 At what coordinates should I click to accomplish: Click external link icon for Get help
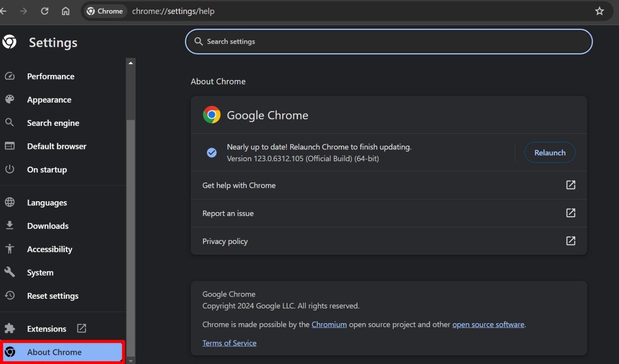(x=571, y=185)
